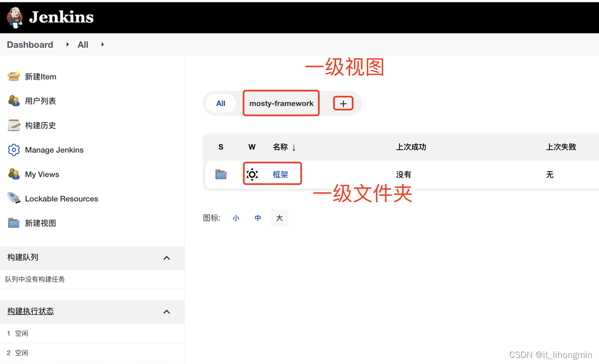599x364 pixels.
Task: Click the Jenkins title text in header
Action: pos(61,17)
